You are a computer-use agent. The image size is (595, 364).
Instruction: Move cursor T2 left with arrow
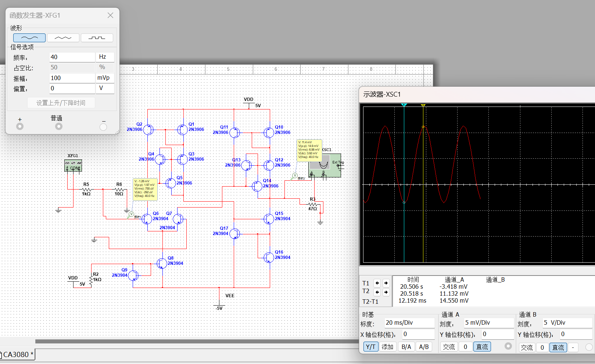click(377, 292)
